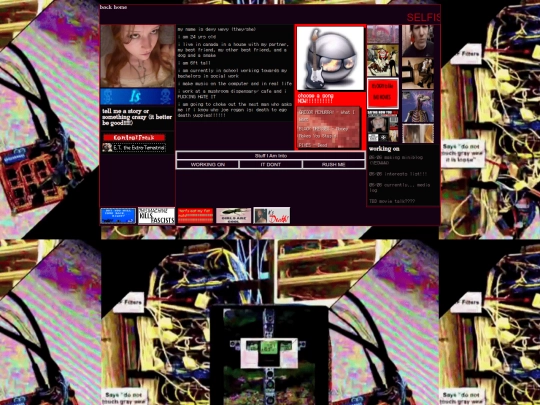Click the red SELFIS header title
This screenshot has width=540, height=405.
pos(423,18)
